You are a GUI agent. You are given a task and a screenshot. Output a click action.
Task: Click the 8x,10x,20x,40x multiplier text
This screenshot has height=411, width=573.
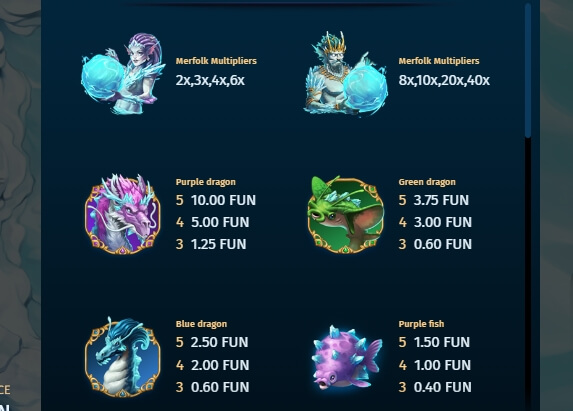pyautogui.click(x=444, y=80)
